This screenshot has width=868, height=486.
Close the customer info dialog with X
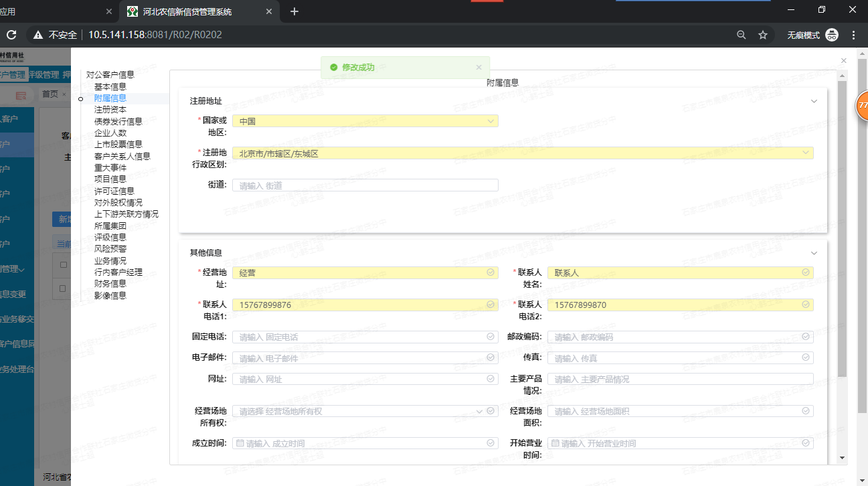[843, 61]
